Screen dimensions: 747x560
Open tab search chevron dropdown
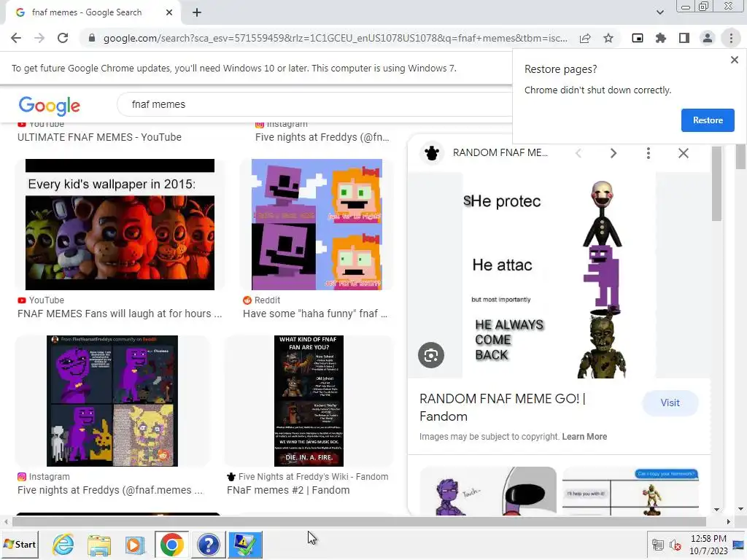[x=659, y=12]
